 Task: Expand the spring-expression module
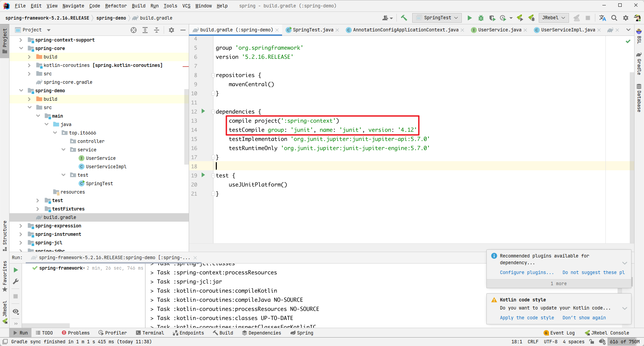(x=21, y=226)
